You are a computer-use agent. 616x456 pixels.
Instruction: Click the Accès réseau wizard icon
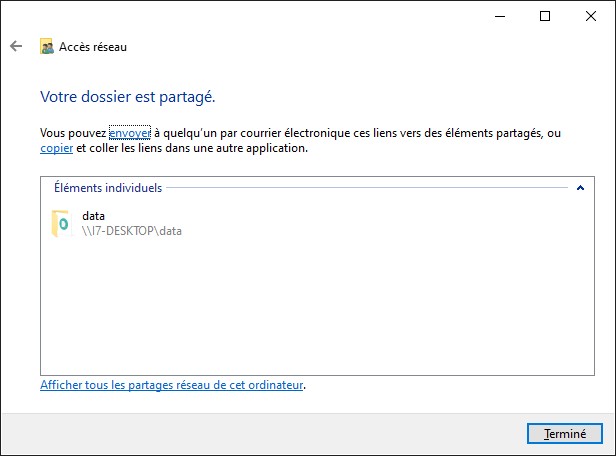click(46, 46)
